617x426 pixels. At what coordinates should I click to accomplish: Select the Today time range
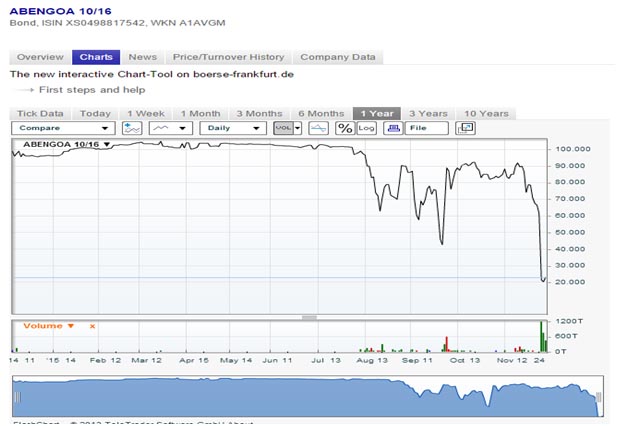95,114
